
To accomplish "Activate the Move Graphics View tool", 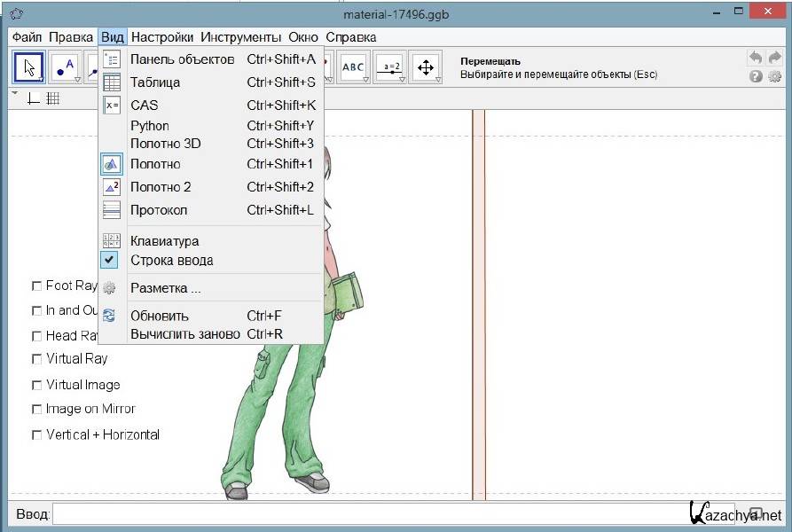I will [x=426, y=67].
